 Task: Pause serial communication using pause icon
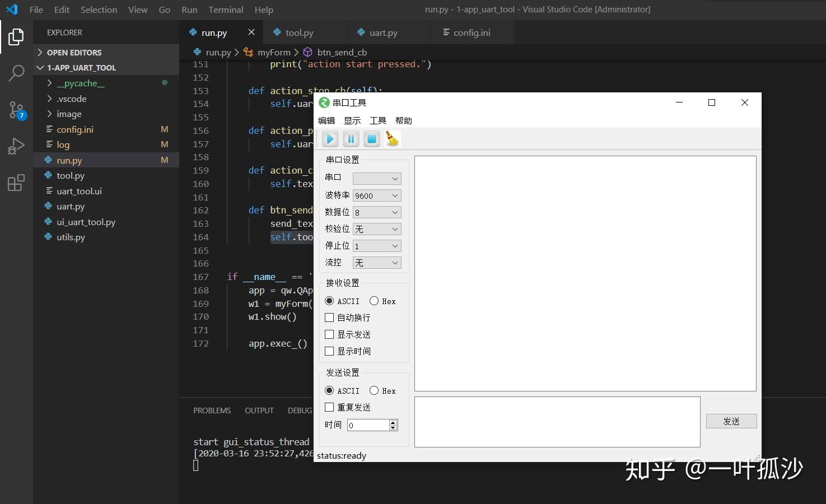(351, 139)
